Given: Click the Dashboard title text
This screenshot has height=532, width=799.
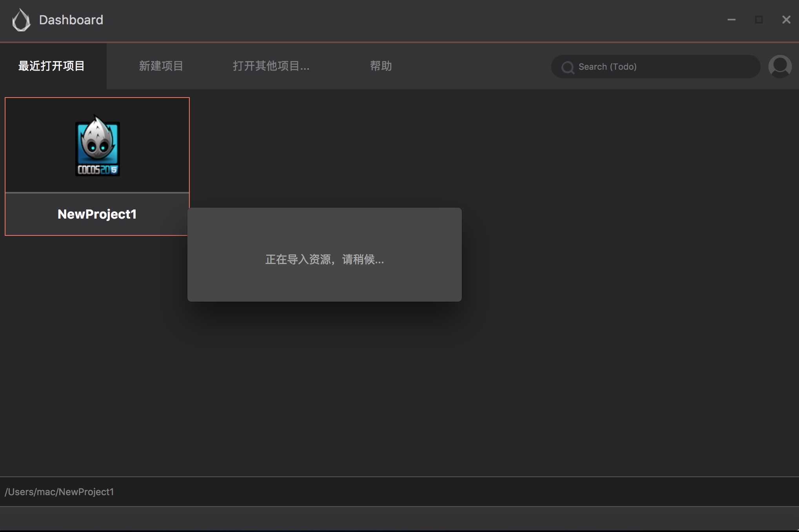Looking at the screenshot, I should (71, 20).
